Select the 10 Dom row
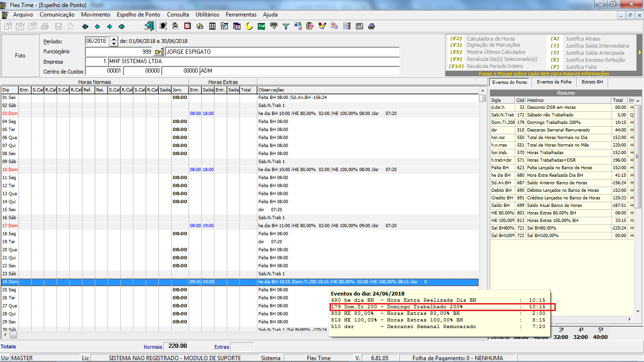This screenshot has height=362, width=644. 239,169
